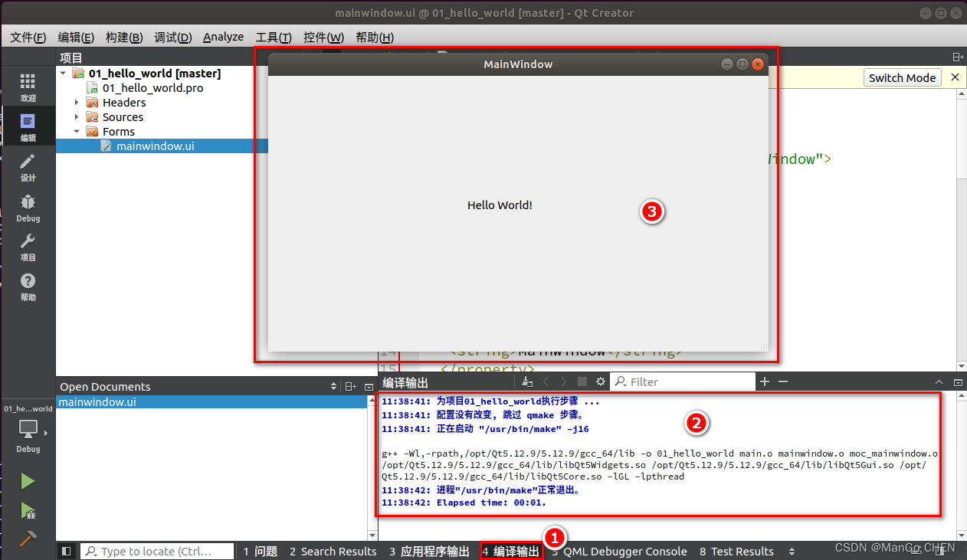The image size is (967, 560).
Task: Click the editor scrollbar down arrow
Action: [x=961, y=366]
